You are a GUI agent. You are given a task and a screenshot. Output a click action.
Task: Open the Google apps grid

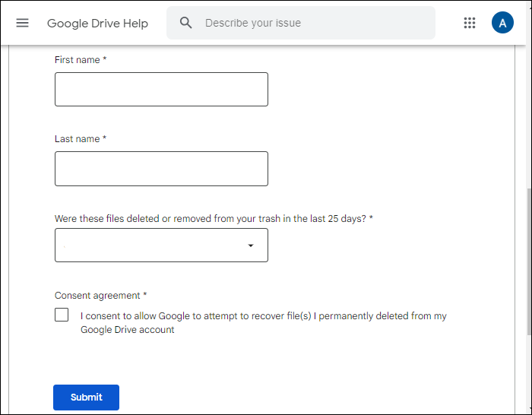point(470,23)
